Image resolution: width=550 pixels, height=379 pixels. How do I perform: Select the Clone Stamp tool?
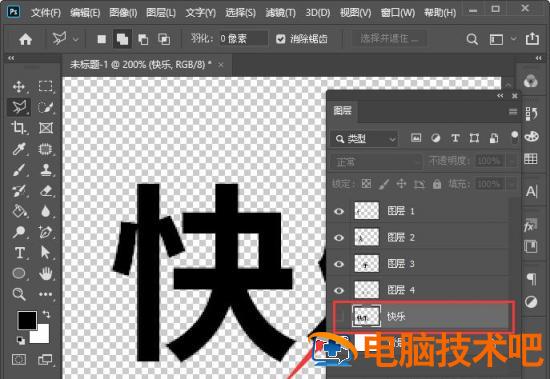[46, 170]
